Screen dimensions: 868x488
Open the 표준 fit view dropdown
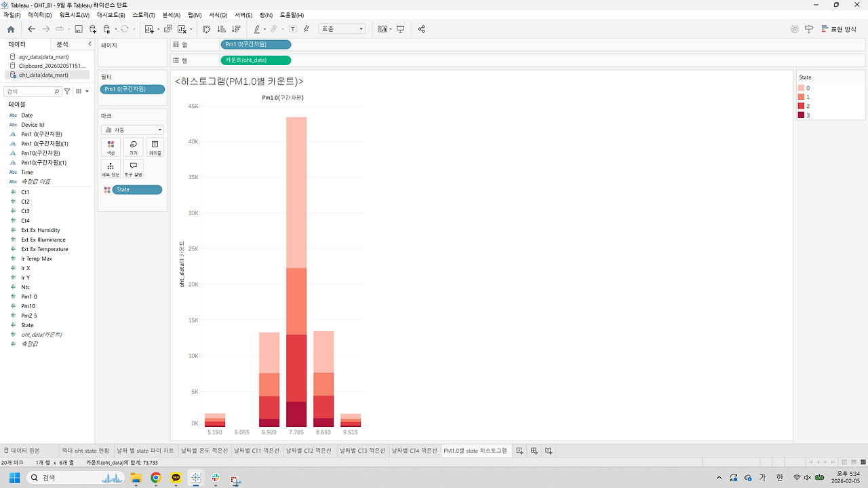pyautogui.click(x=342, y=29)
